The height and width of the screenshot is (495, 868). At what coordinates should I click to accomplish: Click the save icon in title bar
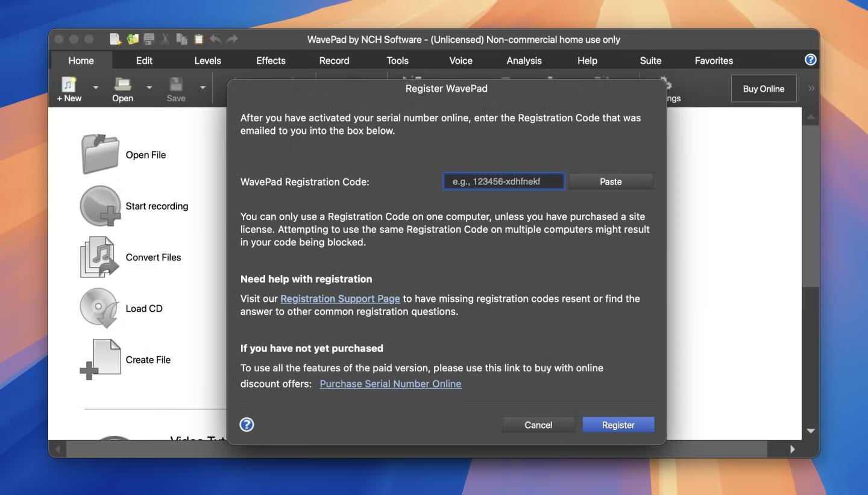(x=149, y=39)
